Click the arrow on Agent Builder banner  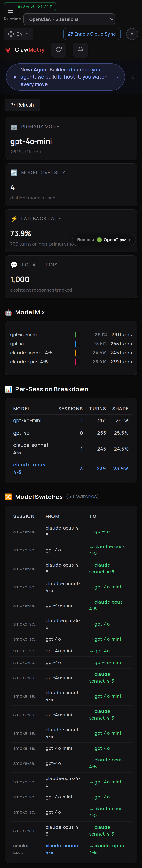tap(117, 77)
